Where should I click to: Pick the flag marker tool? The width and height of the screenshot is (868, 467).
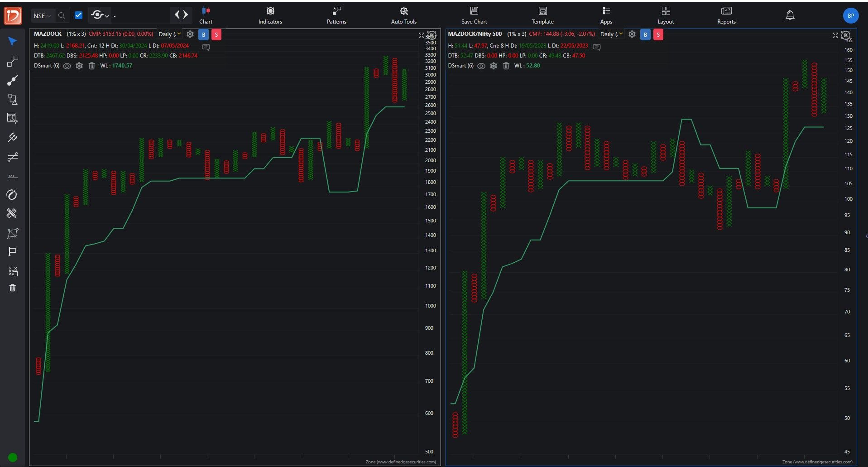pyautogui.click(x=13, y=252)
